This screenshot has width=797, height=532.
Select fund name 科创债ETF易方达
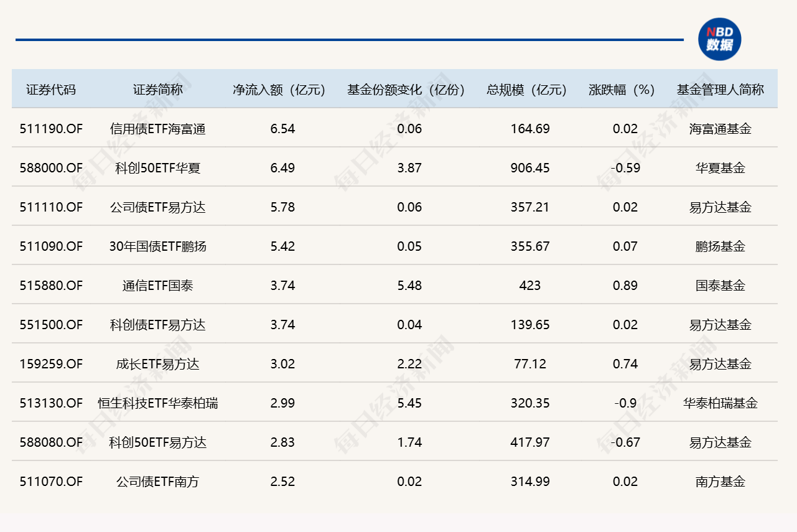pyautogui.click(x=158, y=325)
